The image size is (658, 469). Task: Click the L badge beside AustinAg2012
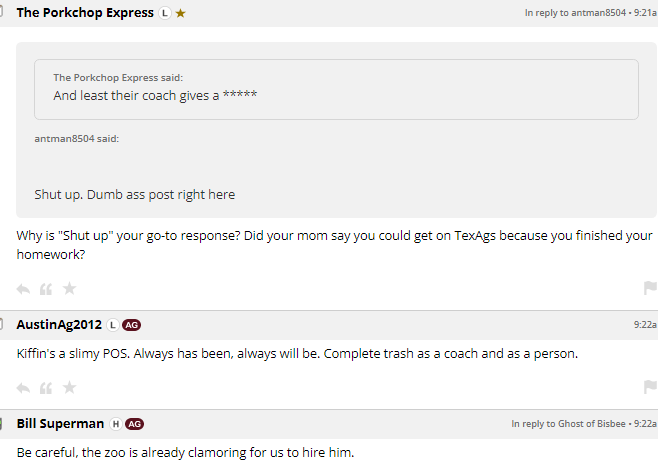pyautogui.click(x=113, y=324)
